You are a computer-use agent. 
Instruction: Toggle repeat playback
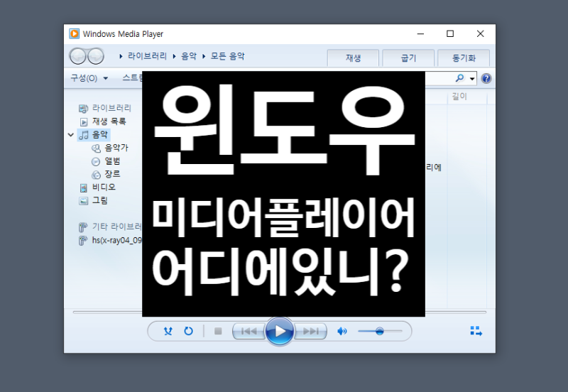point(188,331)
